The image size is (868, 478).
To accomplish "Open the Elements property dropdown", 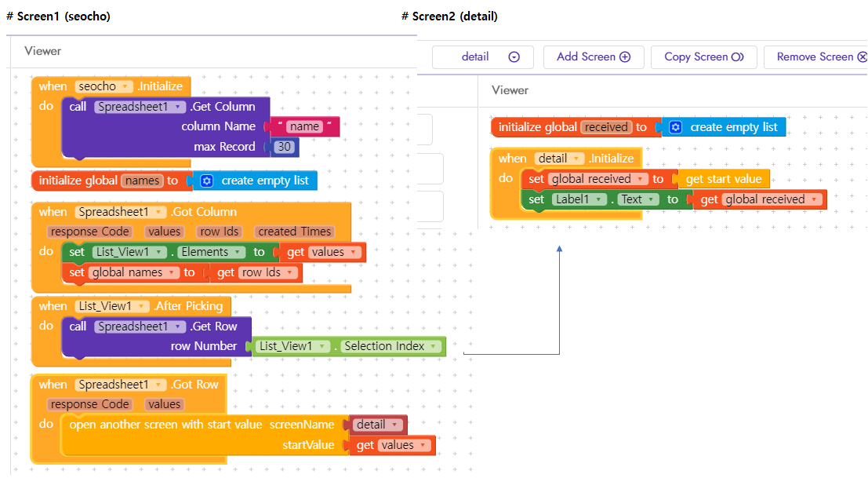I will [212, 253].
